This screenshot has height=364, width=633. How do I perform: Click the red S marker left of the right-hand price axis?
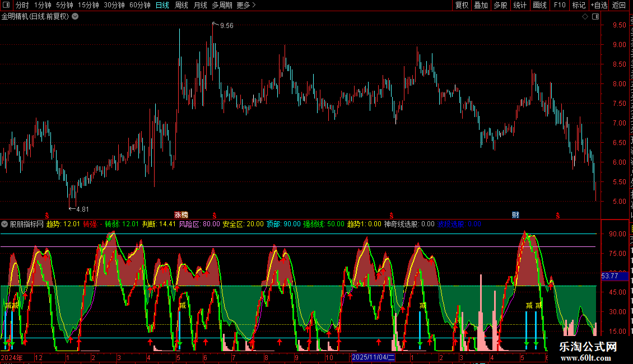(x=557, y=216)
